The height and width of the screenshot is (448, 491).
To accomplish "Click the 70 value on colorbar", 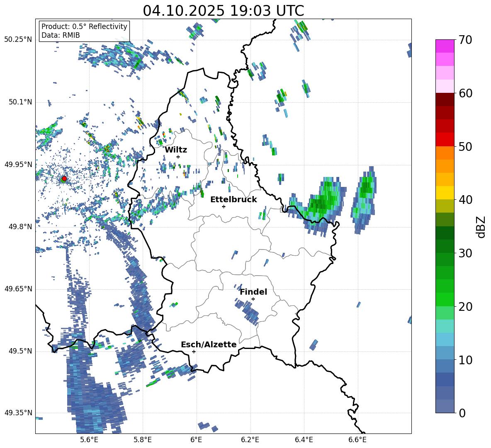I will pyautogui.click(x=465, y=40).
